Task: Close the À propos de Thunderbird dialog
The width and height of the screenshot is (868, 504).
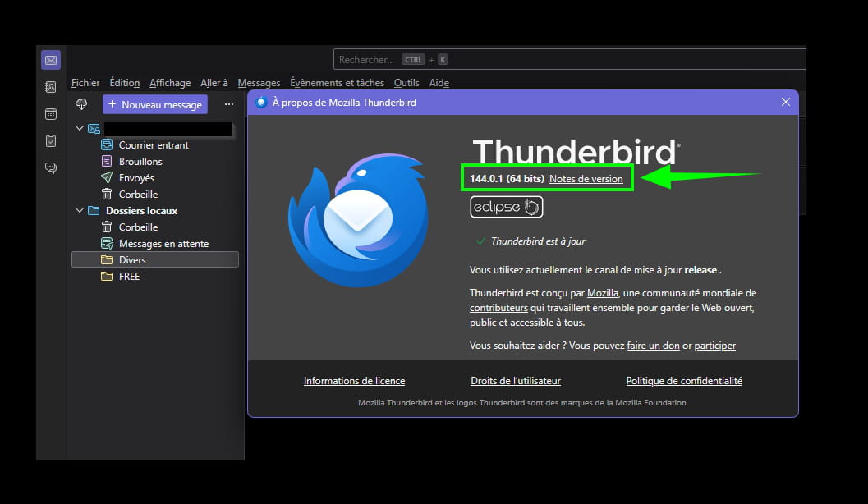Action: pos(786,102)
